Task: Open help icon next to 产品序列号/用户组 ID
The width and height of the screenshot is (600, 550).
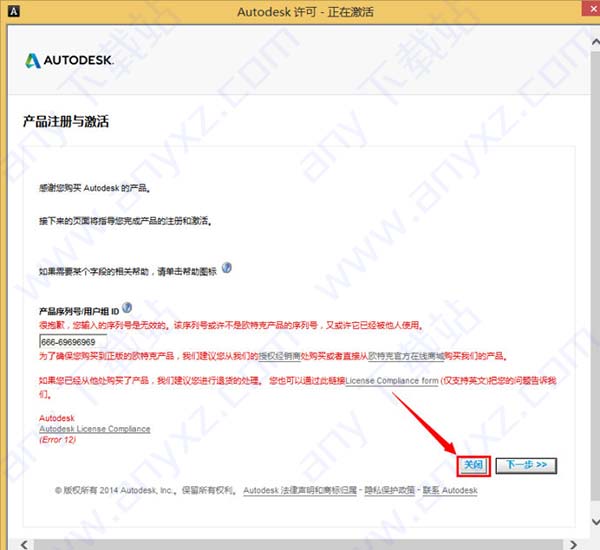Action: (x=127, y=308)
